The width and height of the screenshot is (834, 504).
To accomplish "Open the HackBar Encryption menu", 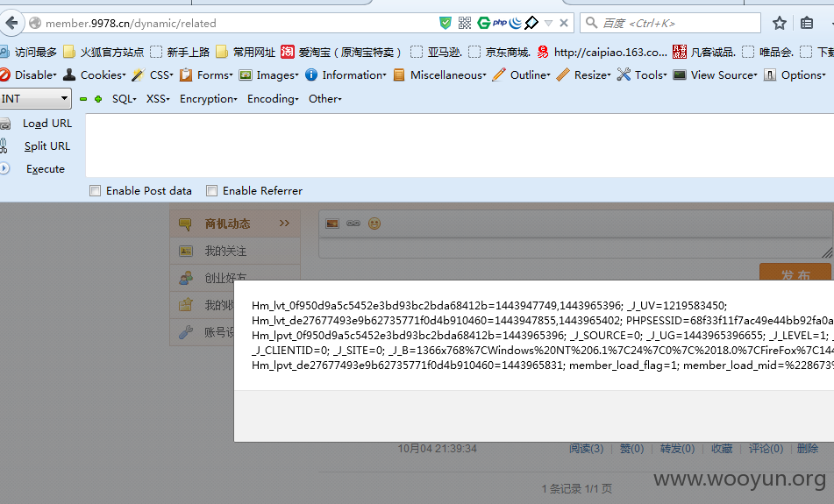I will (209, 99).
